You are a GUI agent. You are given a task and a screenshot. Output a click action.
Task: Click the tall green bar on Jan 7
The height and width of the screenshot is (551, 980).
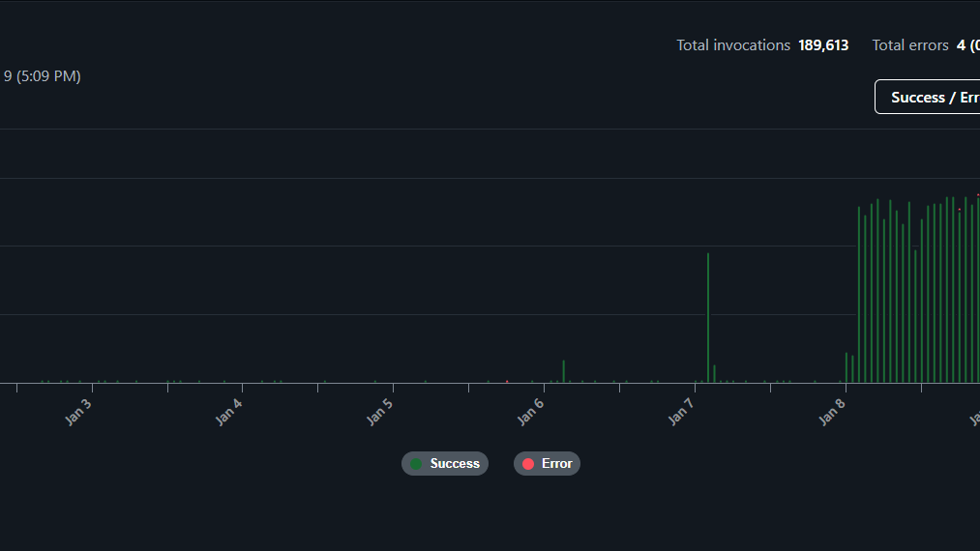(x=708, y=317)
